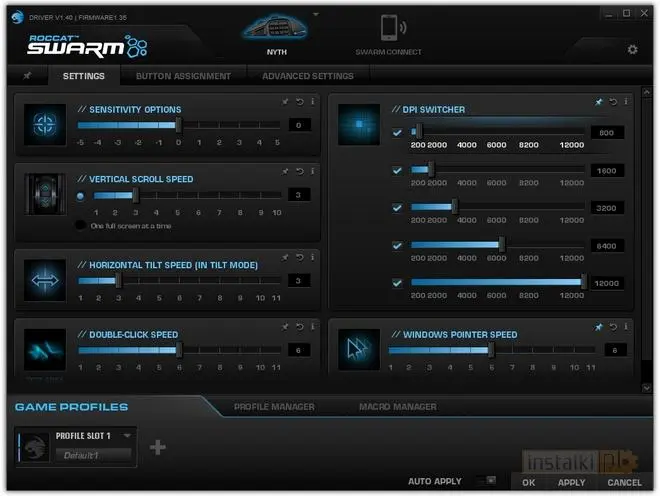660x496 pixels.
Task: Open the Macro Manager tab
Action: tap(398, 407)
